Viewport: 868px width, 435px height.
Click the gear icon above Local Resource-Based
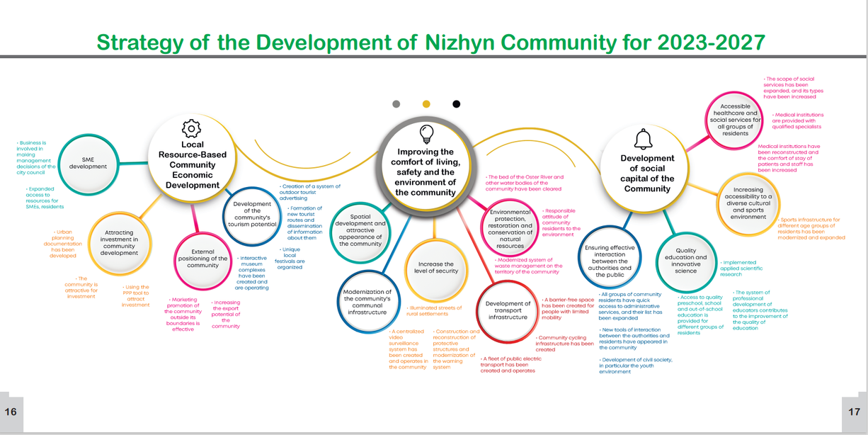tap(192, 128)
